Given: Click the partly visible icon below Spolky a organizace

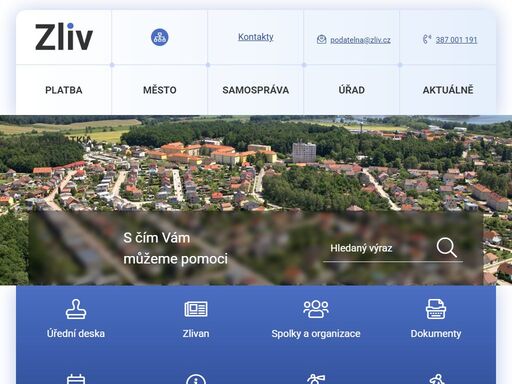Looking at the screenshot, I should pos(316,379).
